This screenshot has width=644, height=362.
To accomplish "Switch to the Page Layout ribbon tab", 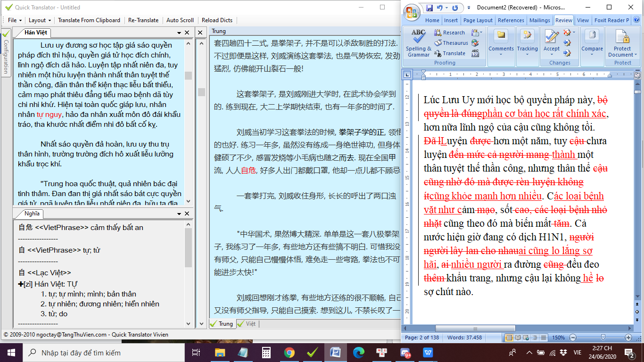I will click(478, 20).
